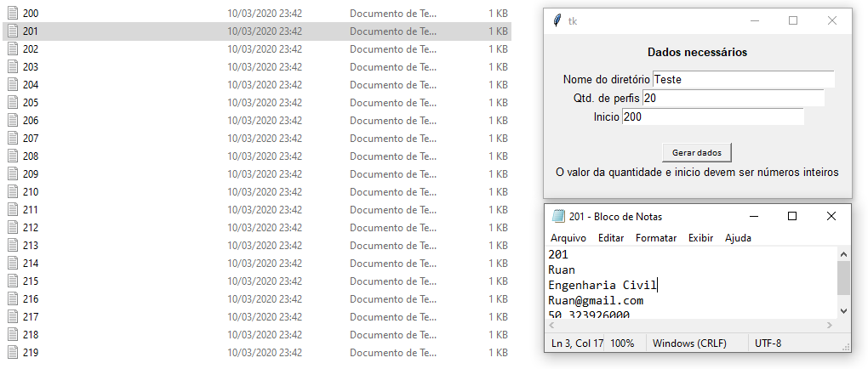
Task: Click the Nome do diretório input field
Action: coord(744,79)
